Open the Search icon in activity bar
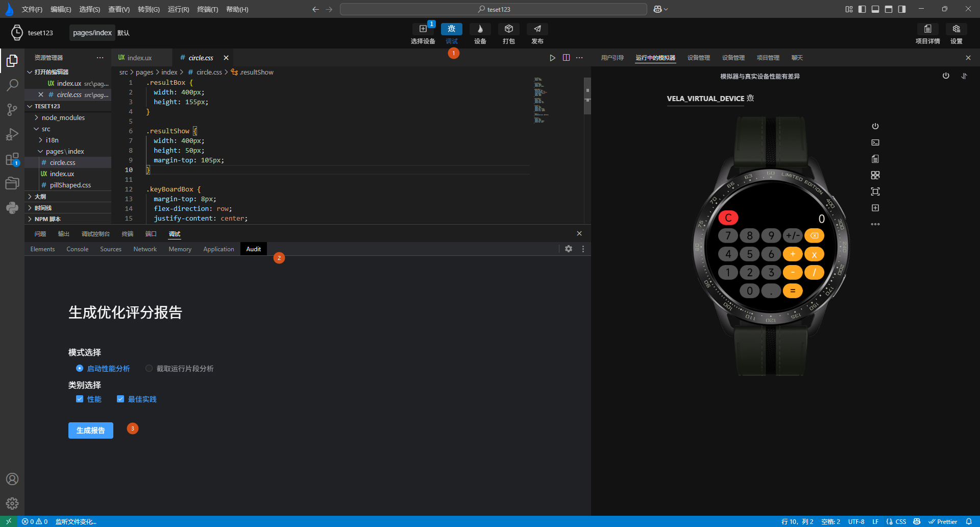 pos(12,85)
